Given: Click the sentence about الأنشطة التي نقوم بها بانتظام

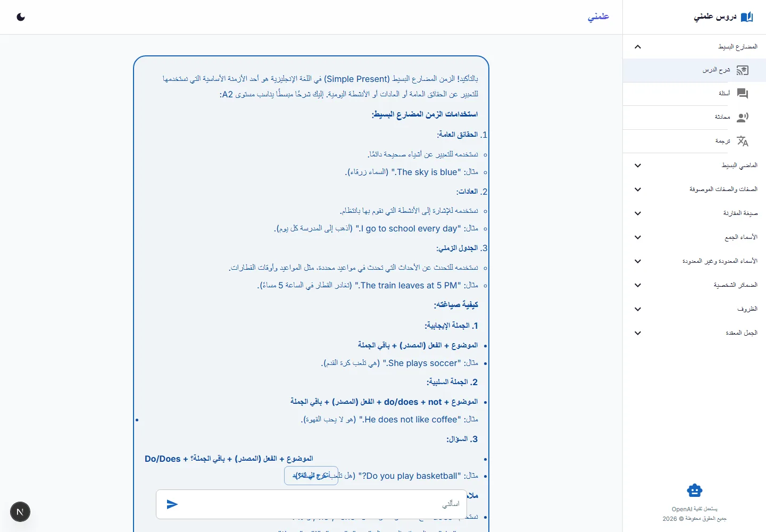Looking at the screenshot, I should click(x=409, y=211).
